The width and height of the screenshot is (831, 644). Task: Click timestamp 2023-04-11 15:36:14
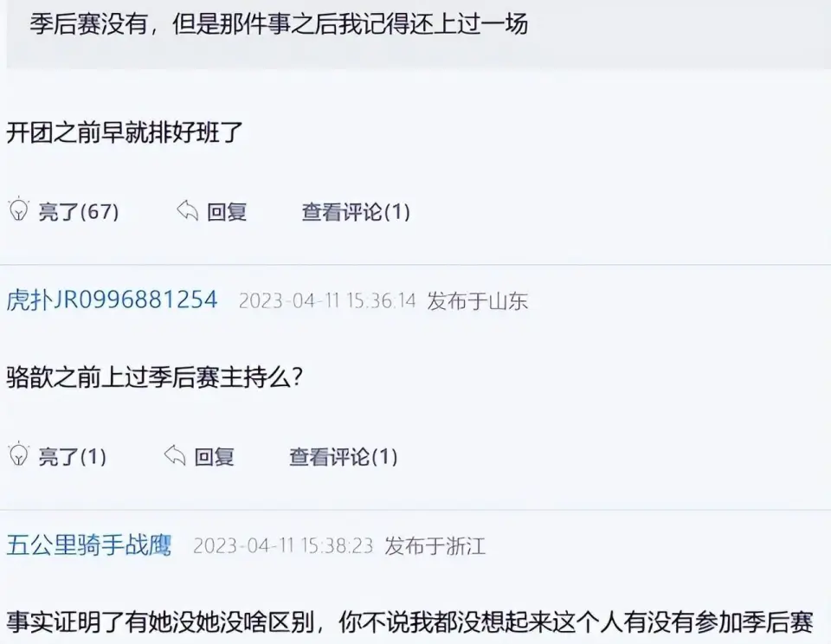click(327, 301)
